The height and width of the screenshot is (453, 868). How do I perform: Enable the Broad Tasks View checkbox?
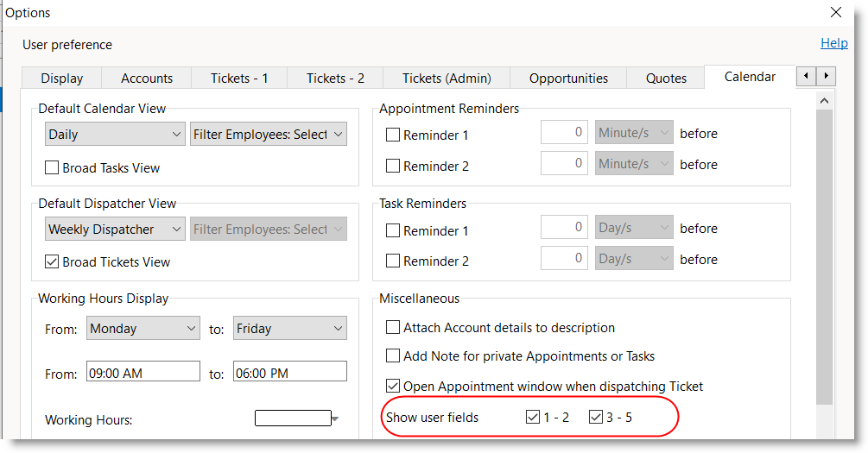[x=52, y=168]
